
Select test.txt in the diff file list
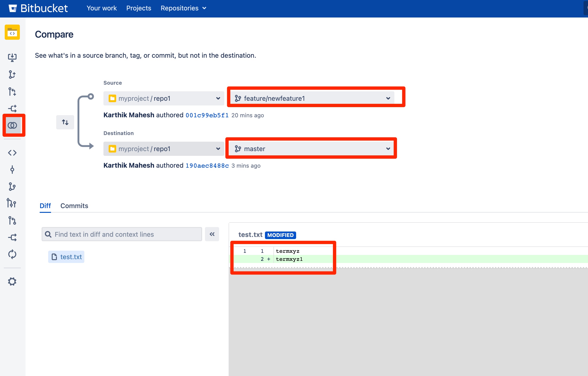[x=71, y=257]
